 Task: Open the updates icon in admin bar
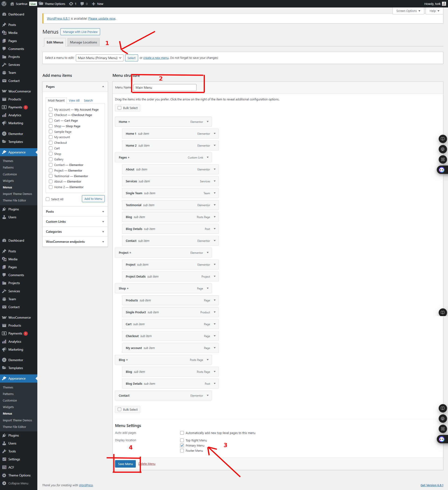[x=71, y=4]
